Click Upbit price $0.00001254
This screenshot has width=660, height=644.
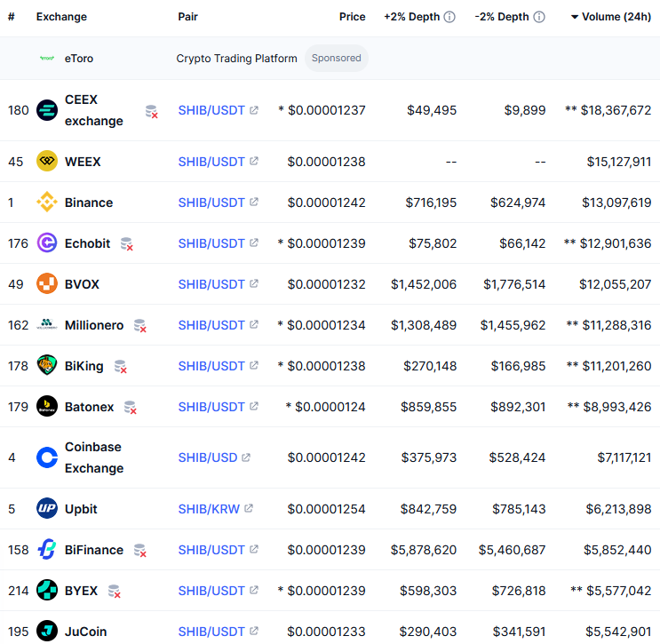(326, 509)
